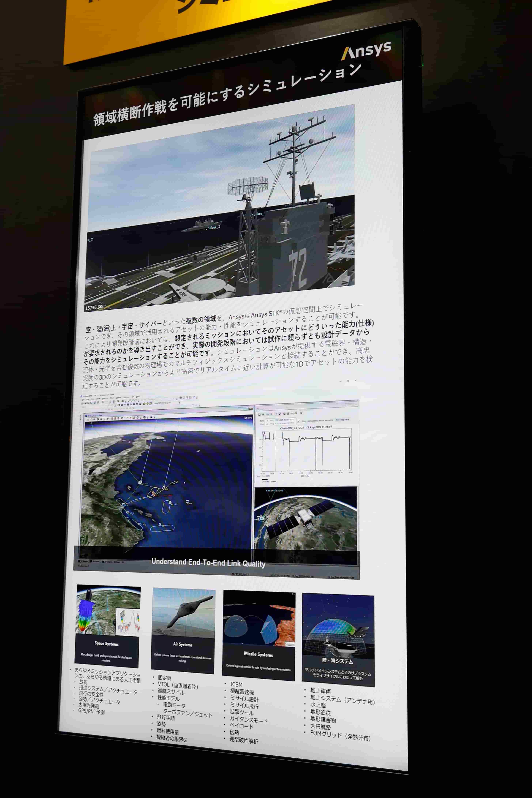The image size is (532, 798).
Task: Click the ICBM bullet item
Action: pos(236,684)
